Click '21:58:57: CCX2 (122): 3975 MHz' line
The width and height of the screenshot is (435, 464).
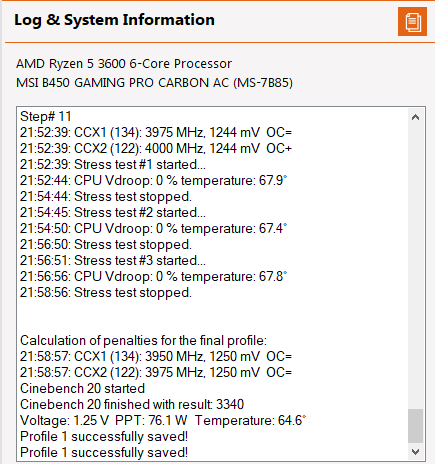click(x=156, y=372)
